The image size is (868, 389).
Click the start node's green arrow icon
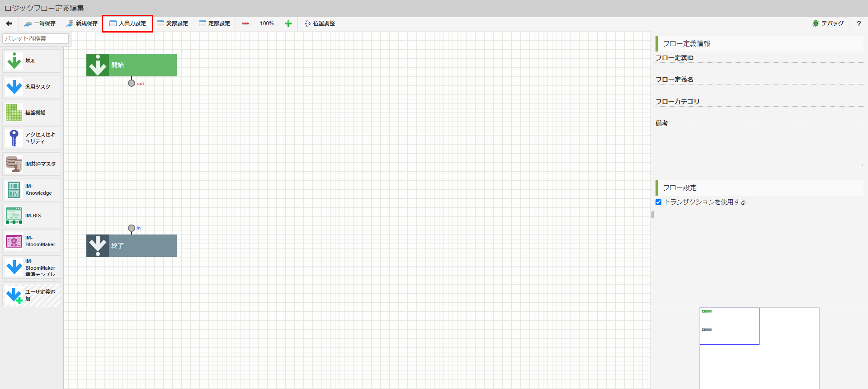[98, 65]
